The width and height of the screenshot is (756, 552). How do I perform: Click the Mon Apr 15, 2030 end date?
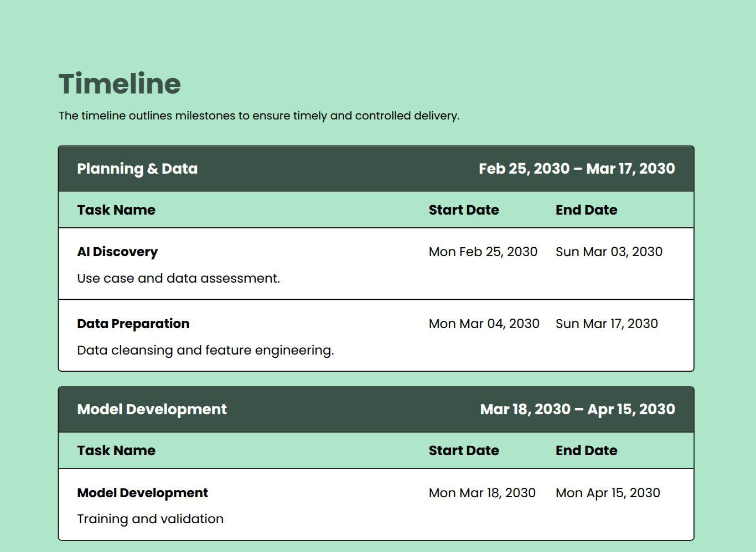608,493
